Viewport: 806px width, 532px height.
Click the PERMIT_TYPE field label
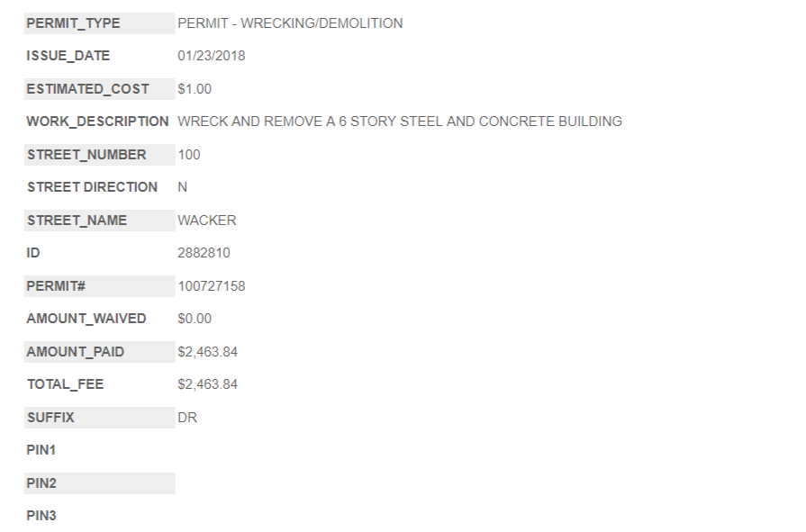(x=73, y=23)
